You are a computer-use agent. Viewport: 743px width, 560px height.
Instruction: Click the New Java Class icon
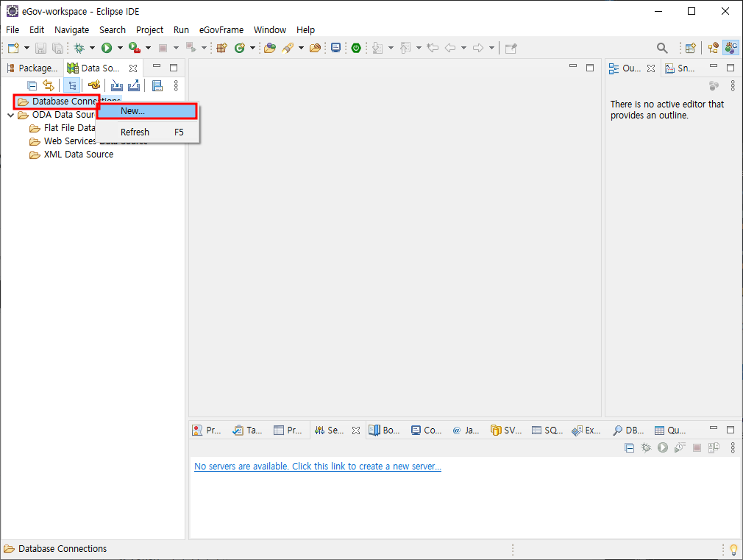(x=240, y=48)
